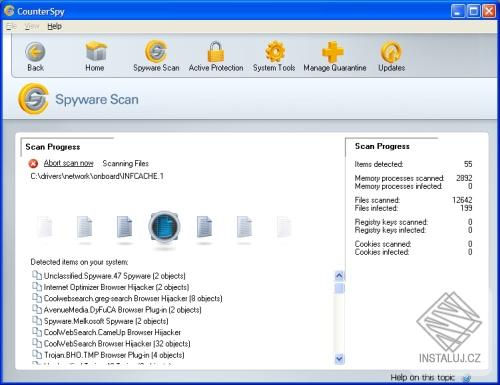Click icon beside Spyware.Melkosoft entry

point(37,321)
